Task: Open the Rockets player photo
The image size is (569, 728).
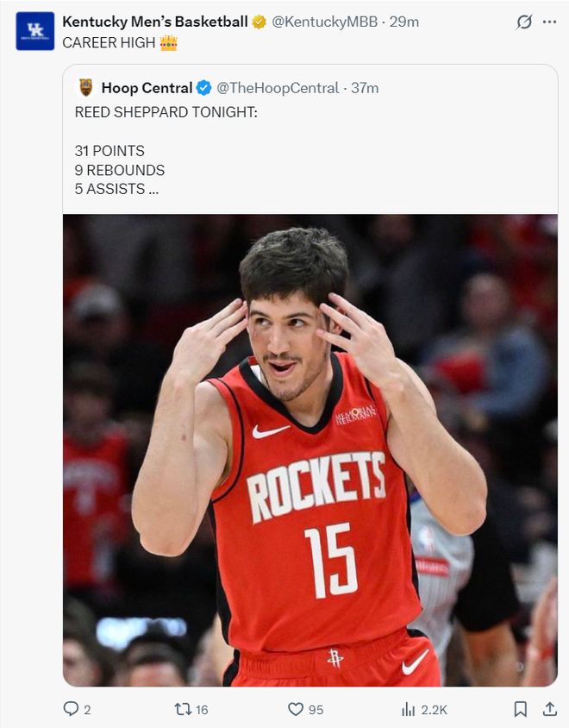Action: tap(310, 449)
